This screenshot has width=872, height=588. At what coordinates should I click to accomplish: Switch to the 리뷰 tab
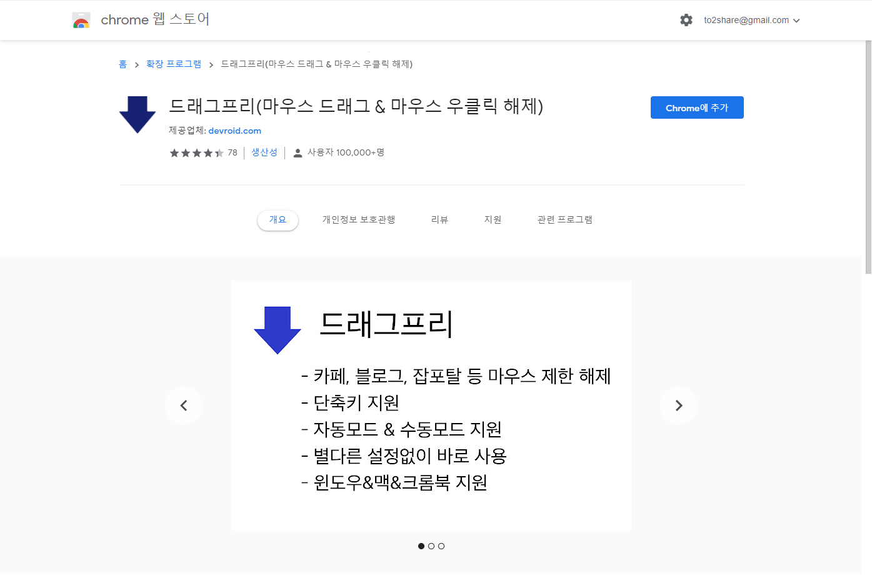point(439,220)
